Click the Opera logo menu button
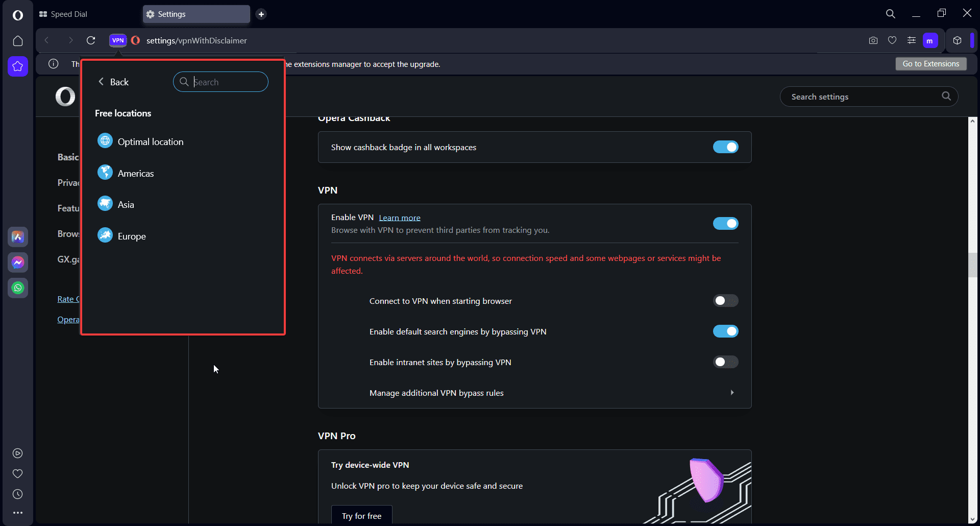980x526 pixels. coord(18,15)
